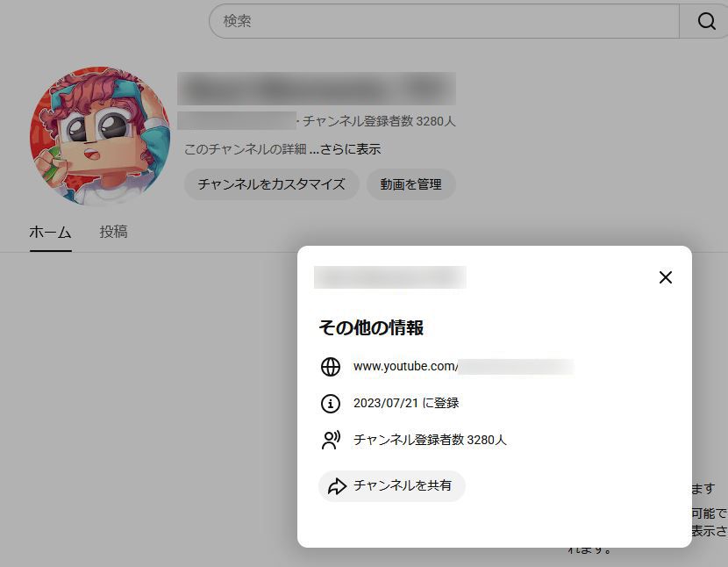Click the globe icon beside channel URL
Screen dimensions: 728x567
pos(331,367)
